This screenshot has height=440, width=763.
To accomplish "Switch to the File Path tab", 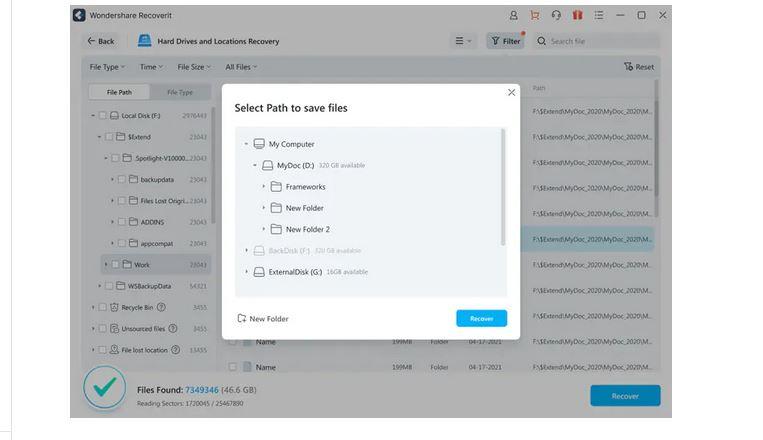I will [x=119, y=92].
